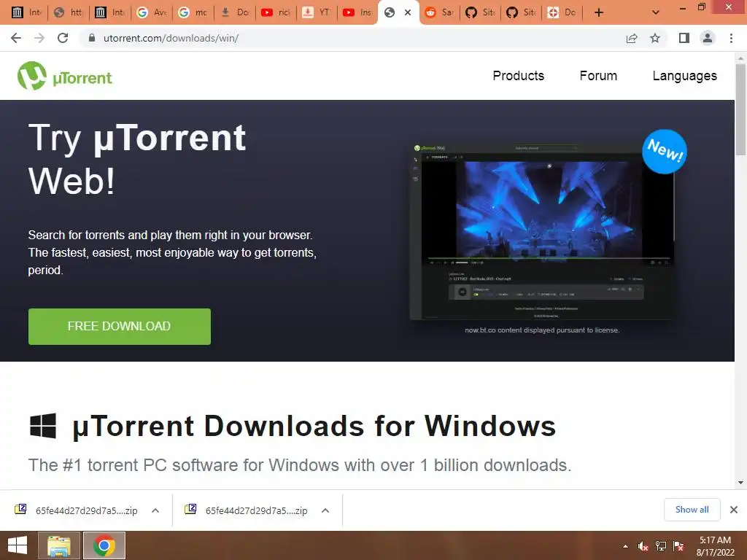Screen dimensions: 747x560
Task: Click the scrollbar up arrow
Action: click(741, 58)
